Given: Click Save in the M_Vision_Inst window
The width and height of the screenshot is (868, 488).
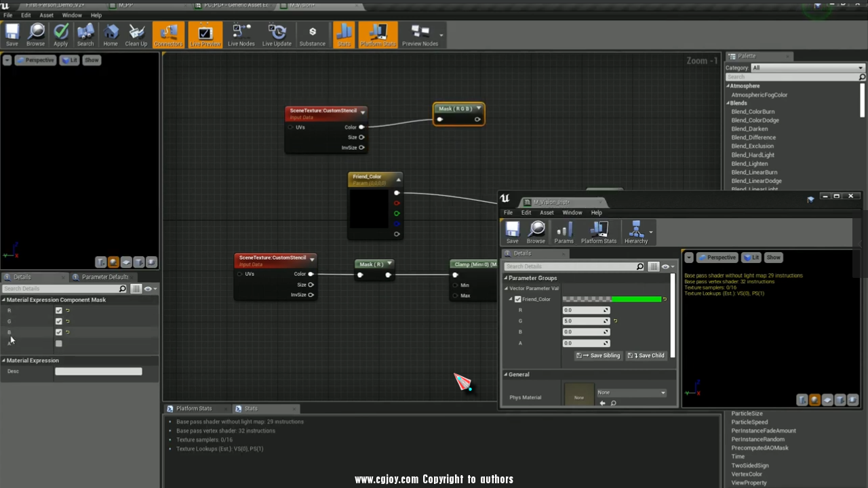Looking at the screenshot, I should [512, 232].
